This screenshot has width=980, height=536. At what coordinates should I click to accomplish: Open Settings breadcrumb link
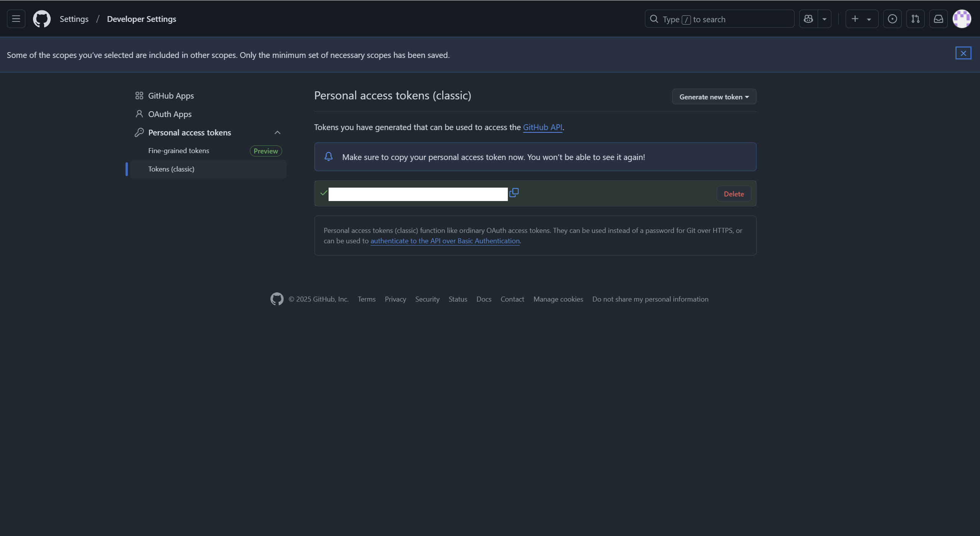pos(74,19)
